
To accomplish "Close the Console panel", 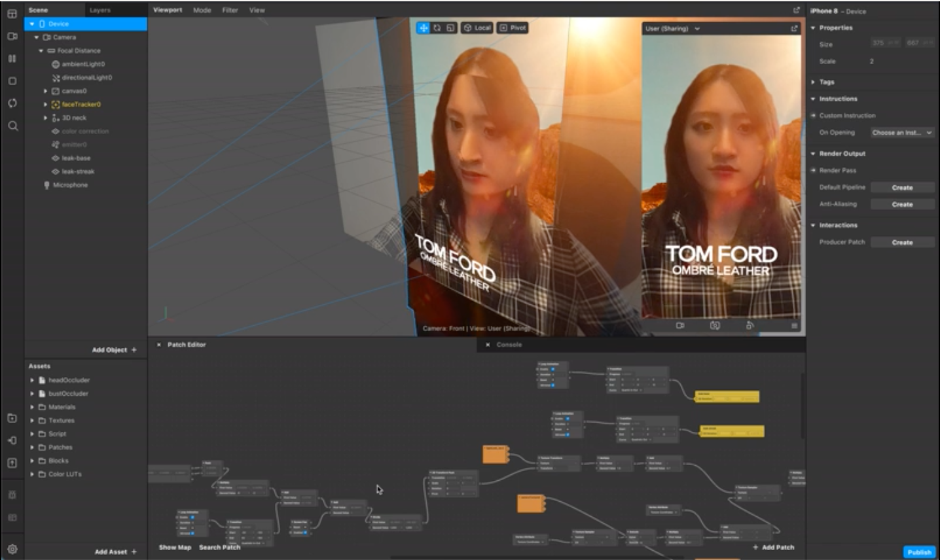I will 488,344.
